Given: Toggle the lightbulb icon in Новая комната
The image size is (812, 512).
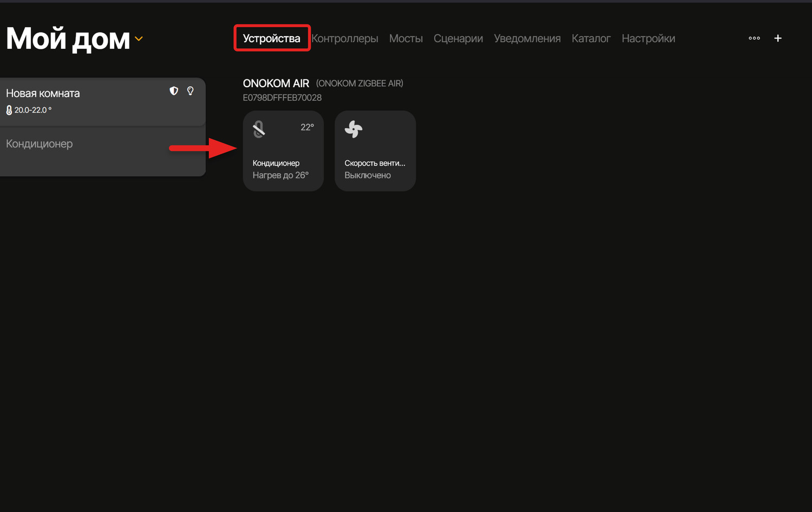Looking at the screenshot, I should coord(191,91).
